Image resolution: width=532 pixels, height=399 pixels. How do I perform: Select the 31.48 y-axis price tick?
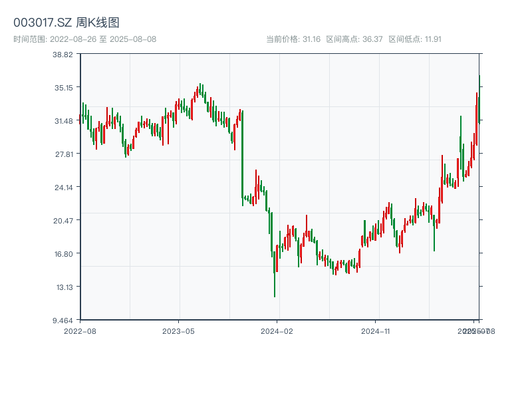pyautogui.click(x=63, y=121)
